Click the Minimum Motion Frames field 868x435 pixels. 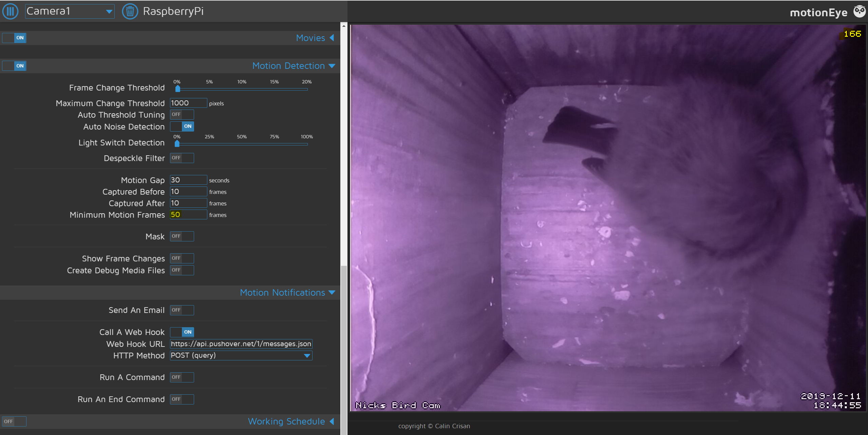188,215
